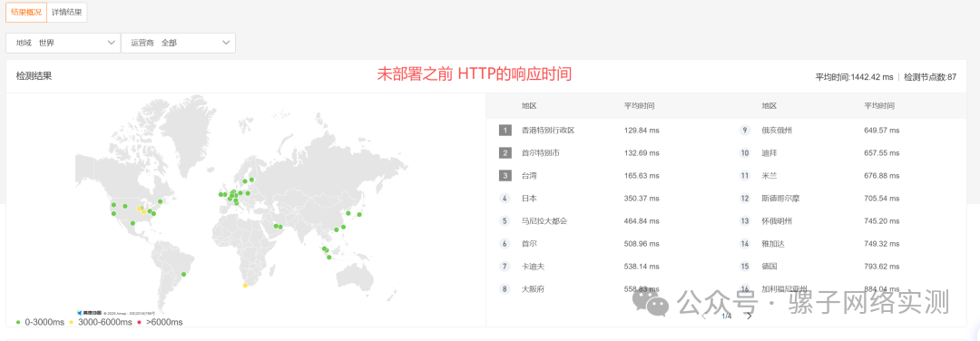This screenshot has height=341, width=980.
Task: Open the 地域 世界 dropdown
Action: [64, 43]
